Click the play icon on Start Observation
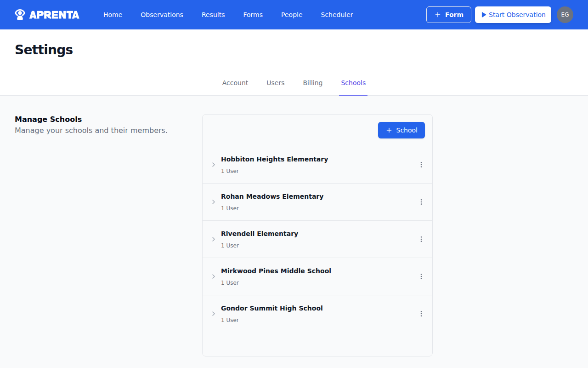 tap(483, 14)
